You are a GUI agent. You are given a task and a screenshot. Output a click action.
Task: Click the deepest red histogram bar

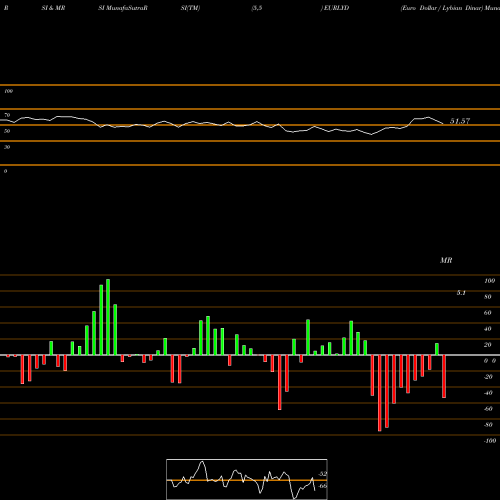tap(380, 393)
